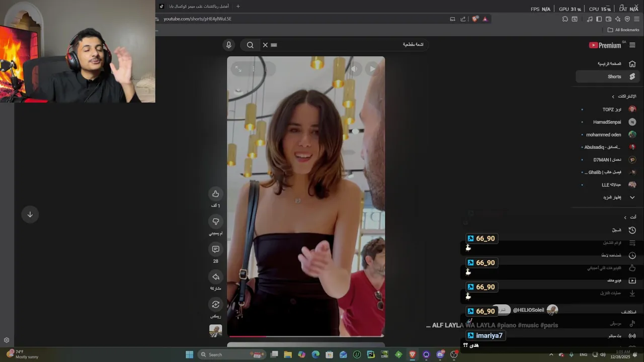Open Microsoft Edge on the taskbar

coord(315,354)
